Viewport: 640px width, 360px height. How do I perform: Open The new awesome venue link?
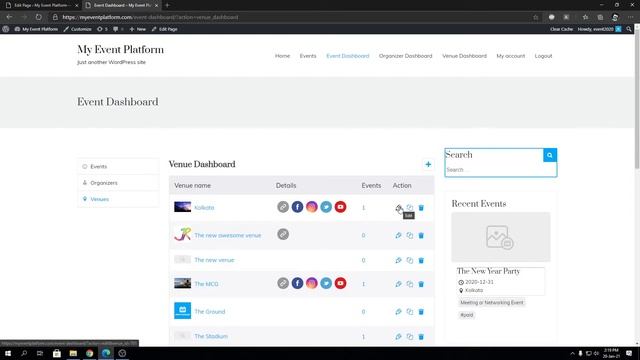(x=227, y=236)
